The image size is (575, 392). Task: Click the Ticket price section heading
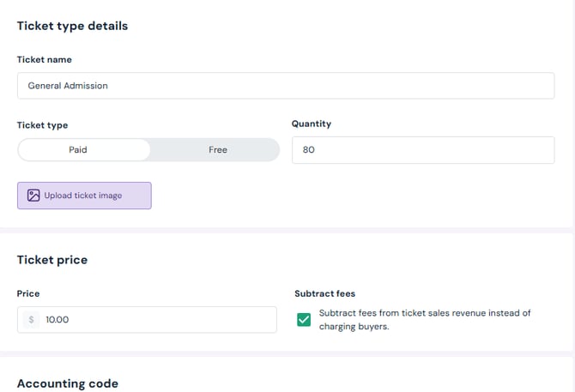point(52,259)
